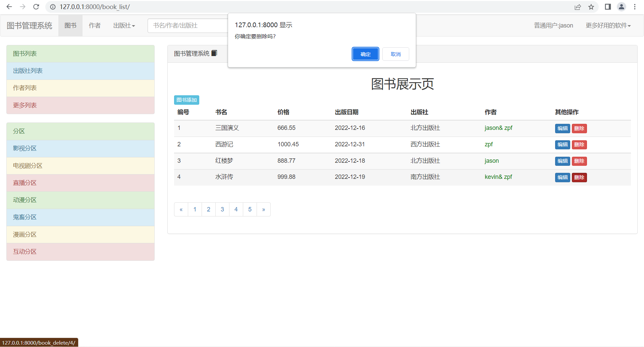Edit the 三国演义 row via 编辑
This screenshot has width=644, height=347.
click(x=562, y=128)
